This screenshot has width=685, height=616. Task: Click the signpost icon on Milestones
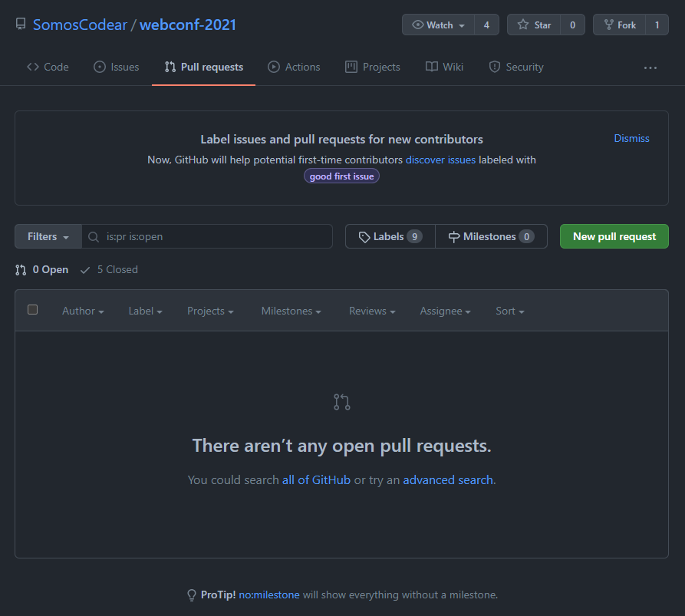tap(454, 237)
